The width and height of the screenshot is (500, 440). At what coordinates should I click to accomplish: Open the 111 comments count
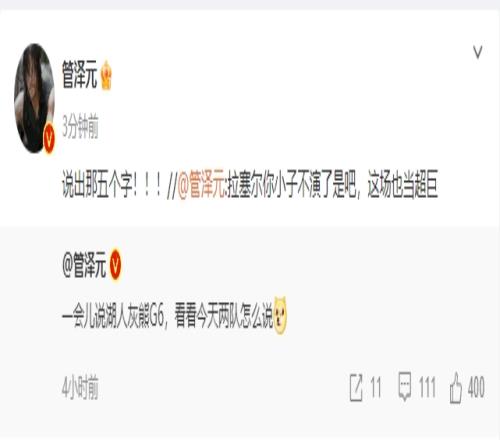pos(427,387)
